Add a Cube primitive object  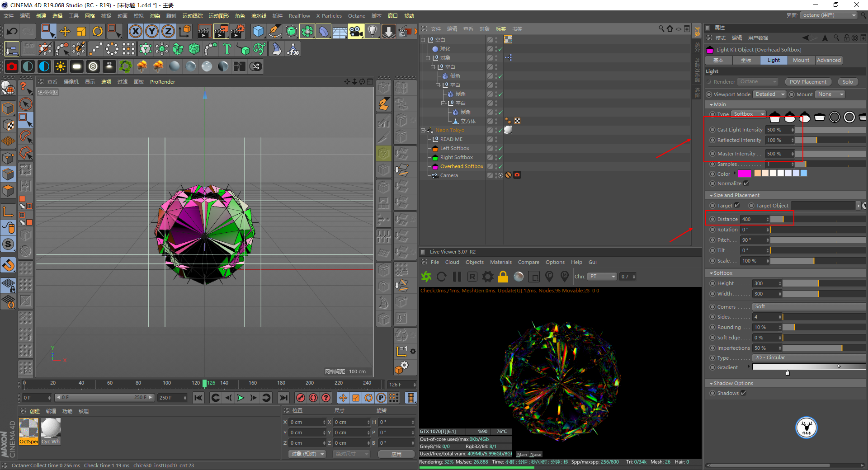258,31
